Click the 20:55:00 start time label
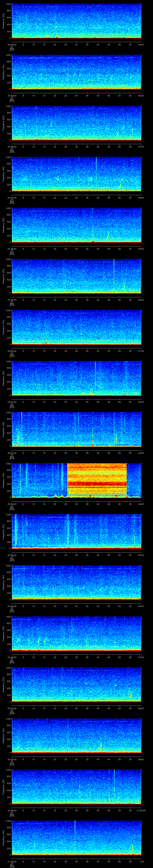This screenshot has width=153, height=868. click(12, 606)
